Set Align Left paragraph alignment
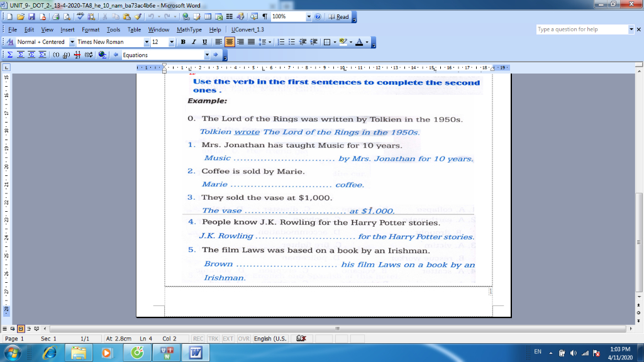The image size is (644, 362). 218,42
